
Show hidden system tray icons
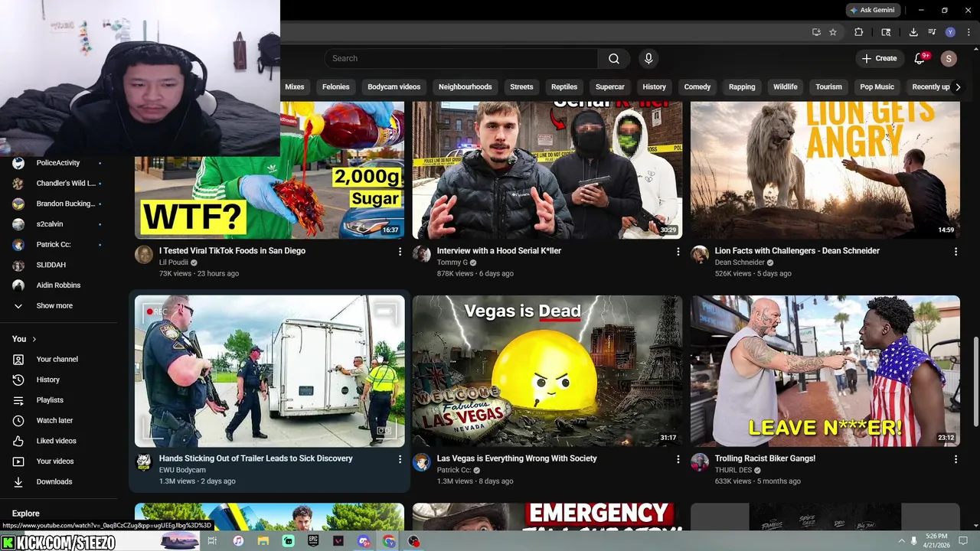click(x=901, y=541)
